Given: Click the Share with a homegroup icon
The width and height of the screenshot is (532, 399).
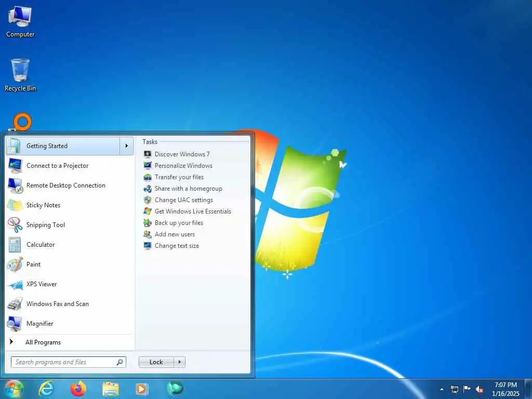Looking at the screenshot, I should pos(148,189).
